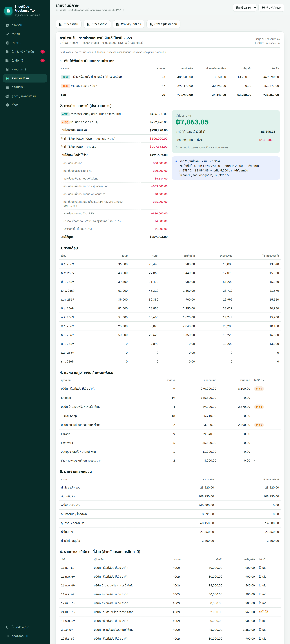Click the SheetDee app logo icon
The width and height of the screenshot is (290, 644).
[x=8, y=11]
